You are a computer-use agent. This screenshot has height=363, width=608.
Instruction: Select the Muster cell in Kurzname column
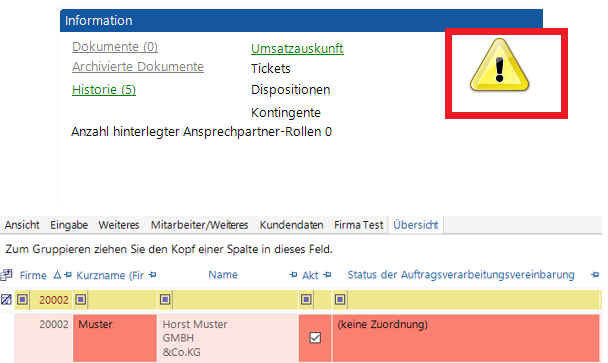(115, 338)
